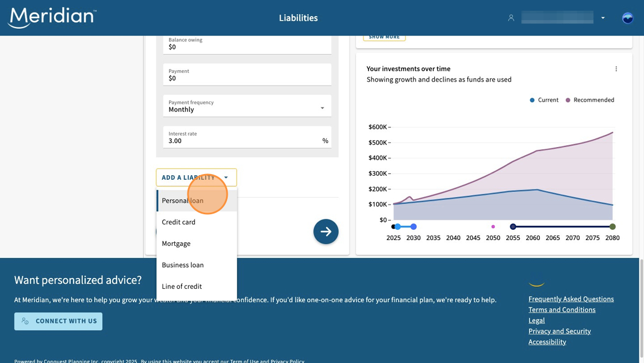Click the Payment amount field
The height and width of the screenshot is (363, 644).
pos(247,75)
